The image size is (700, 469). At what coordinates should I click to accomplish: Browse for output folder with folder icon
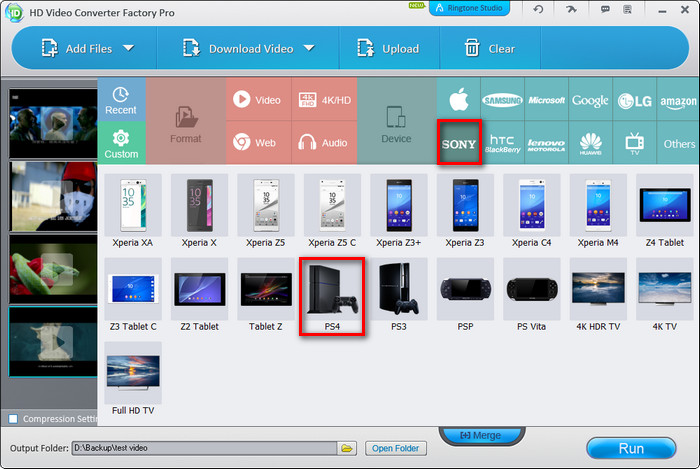coord(347,448)
